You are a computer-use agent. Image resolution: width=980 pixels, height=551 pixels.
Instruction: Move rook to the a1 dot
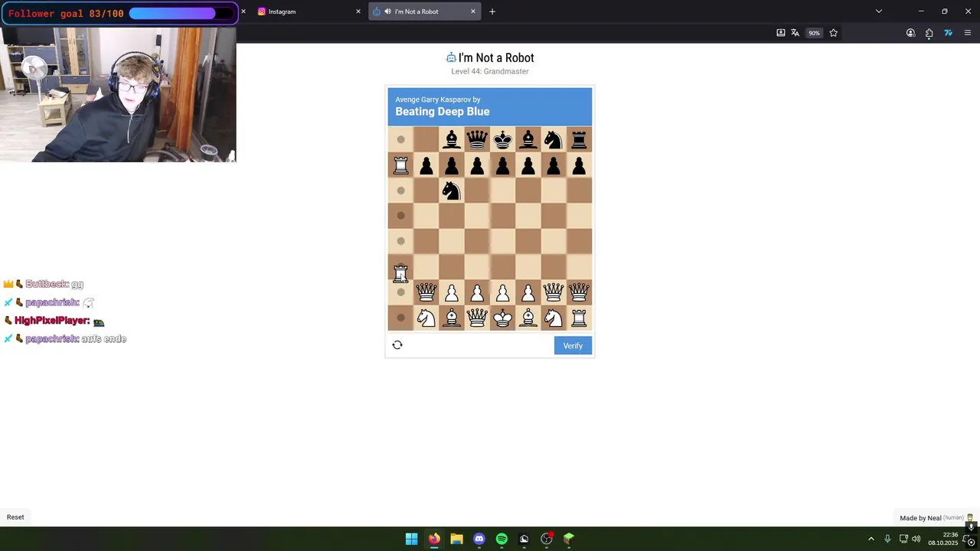(400, 318)
